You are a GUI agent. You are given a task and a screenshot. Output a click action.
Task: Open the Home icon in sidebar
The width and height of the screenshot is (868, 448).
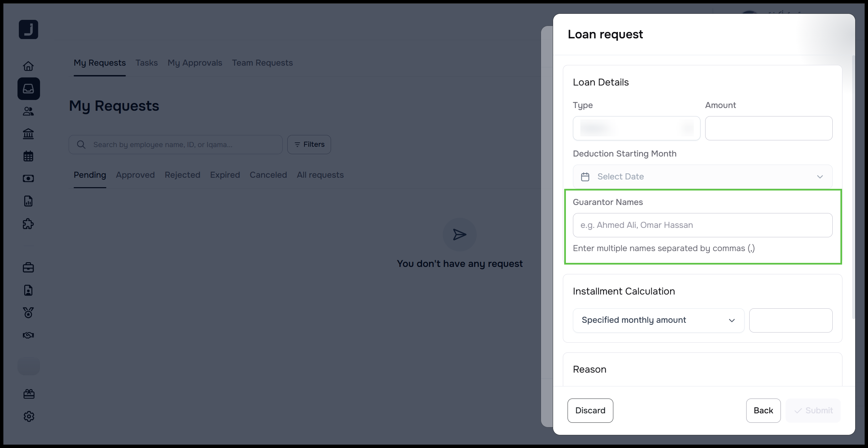tap(28, 66)
